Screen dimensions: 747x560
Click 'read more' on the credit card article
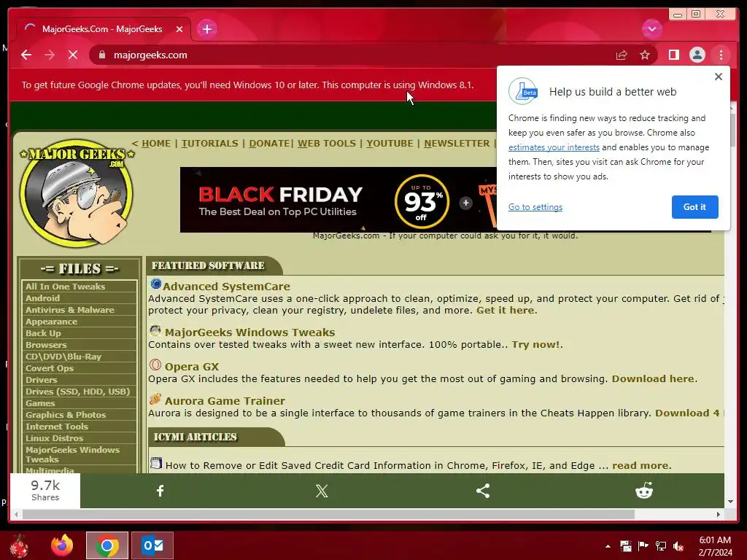click(640, 466)
